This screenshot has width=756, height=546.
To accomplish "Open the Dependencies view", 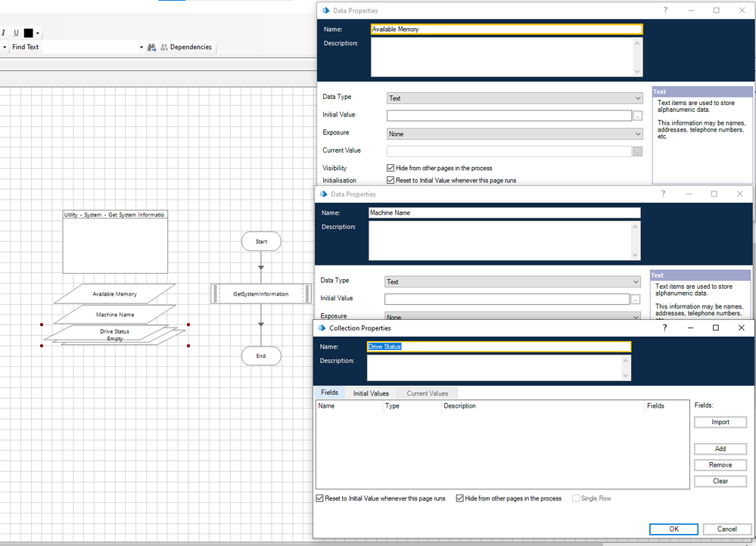I will 185,47.
